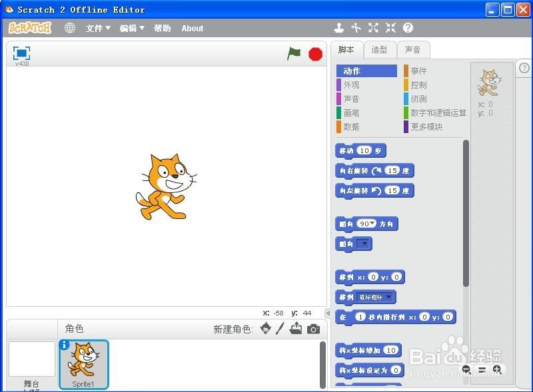533x392 pixels.
Task: Reset scripts area zoom
Action: coord(482,369)
